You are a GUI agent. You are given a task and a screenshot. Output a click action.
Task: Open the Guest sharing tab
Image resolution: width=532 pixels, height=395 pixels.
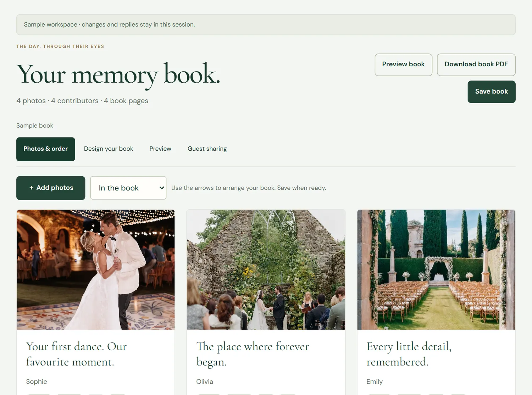click(207, 149)
